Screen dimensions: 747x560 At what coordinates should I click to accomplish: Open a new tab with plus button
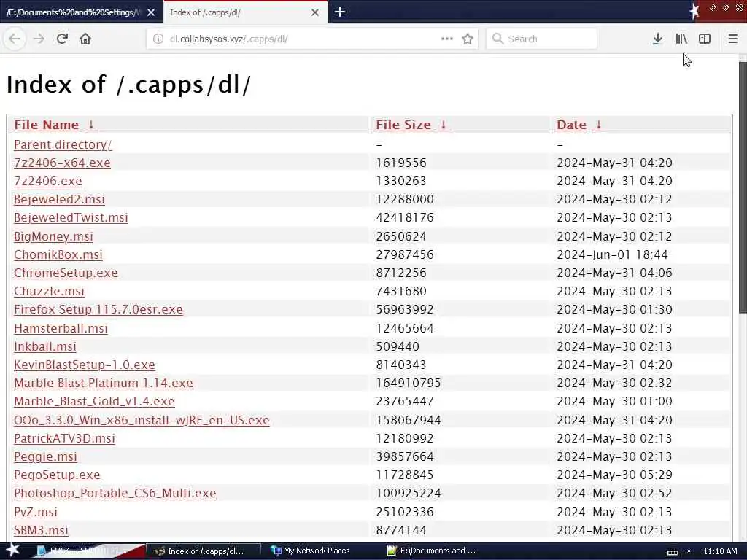point(340,12)
